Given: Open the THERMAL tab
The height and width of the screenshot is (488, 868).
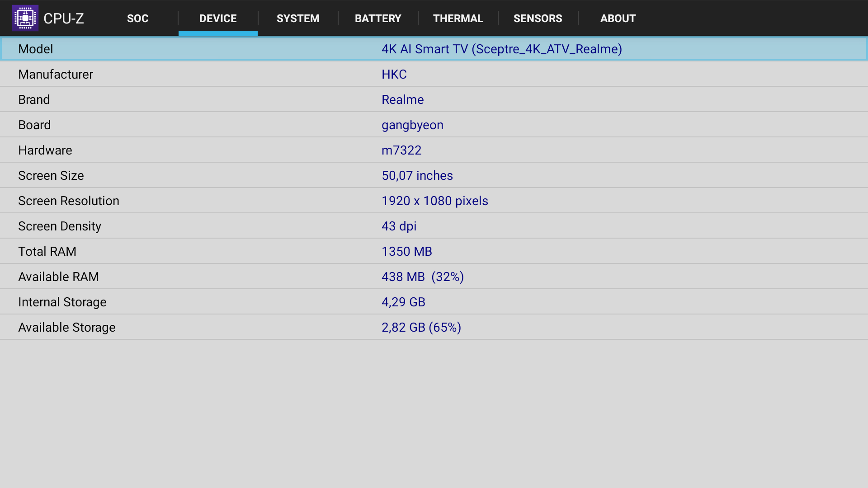Looking at the screenshot, I should [458, 19].
